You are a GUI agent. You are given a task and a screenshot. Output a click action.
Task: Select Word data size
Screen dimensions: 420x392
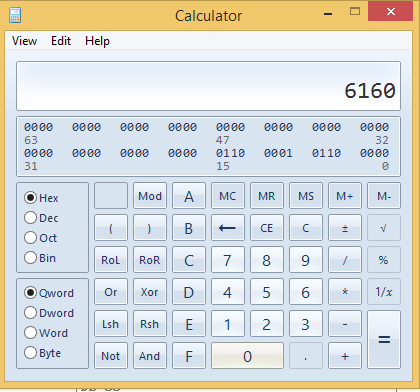pyautogui.click(x=46, y=333)
